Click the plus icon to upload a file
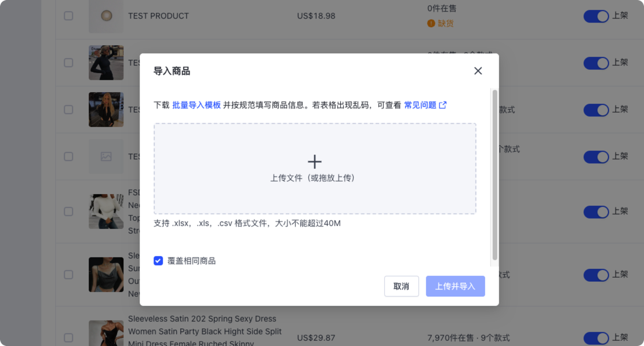Image resolution: width=644 pixels, height=346 pixels. pyautogui.click(x=315, y=162)
